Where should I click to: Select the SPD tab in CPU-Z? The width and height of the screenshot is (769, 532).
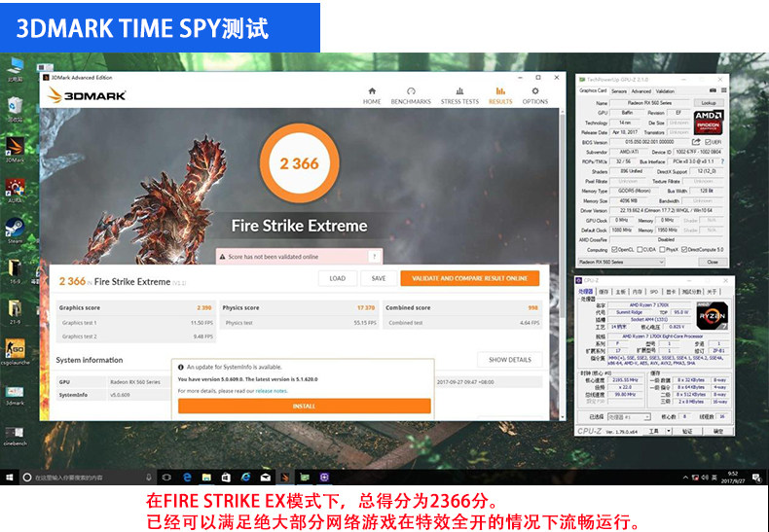pos(654,292)
